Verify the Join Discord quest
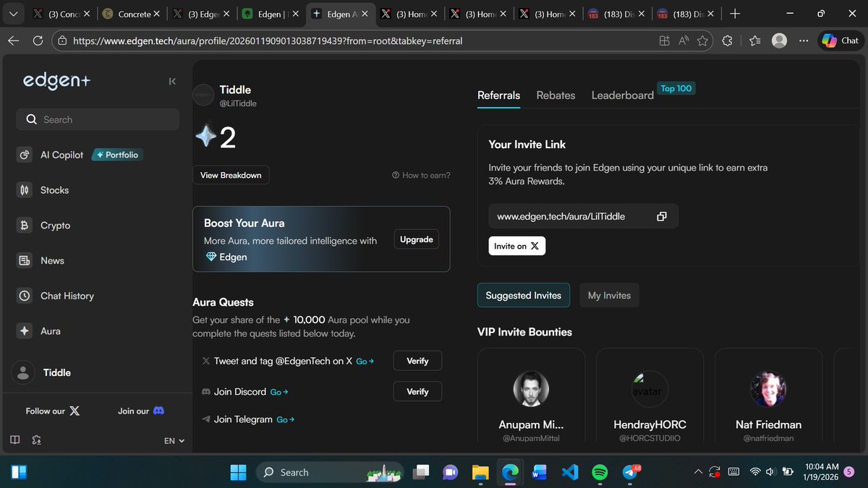 (x=417, y=391)
